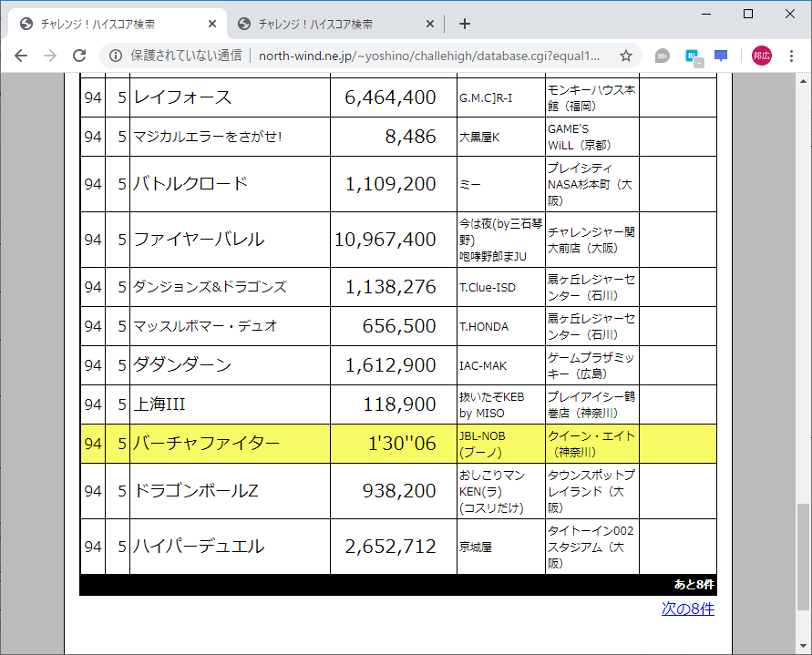Click the score 938,200
The width and height of the screenshot is (812, 655).
(x=399, y=491)
